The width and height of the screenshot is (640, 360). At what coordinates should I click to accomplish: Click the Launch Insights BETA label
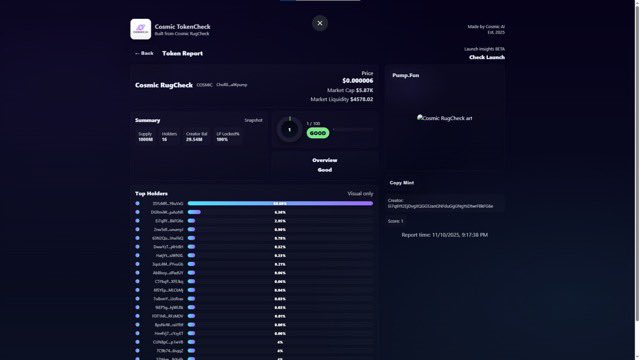(x=484, y=49)
